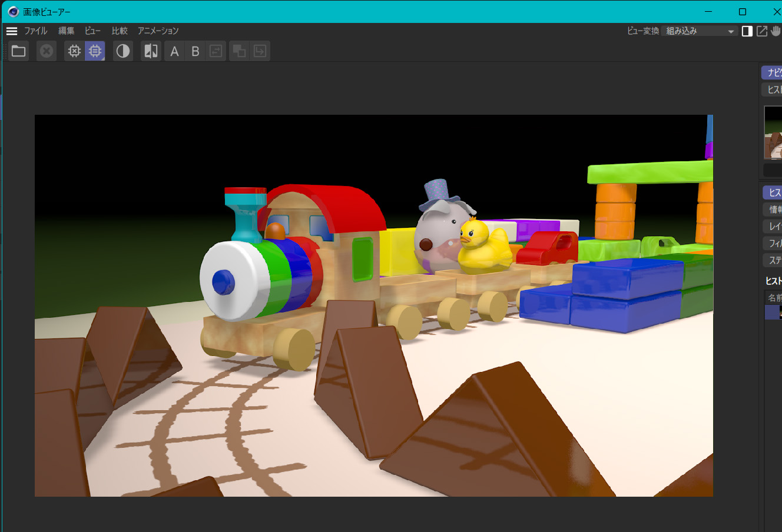The image size is (782, 532).
Task: Click the navigator preview thumbnail
Action: coord(773,132)
